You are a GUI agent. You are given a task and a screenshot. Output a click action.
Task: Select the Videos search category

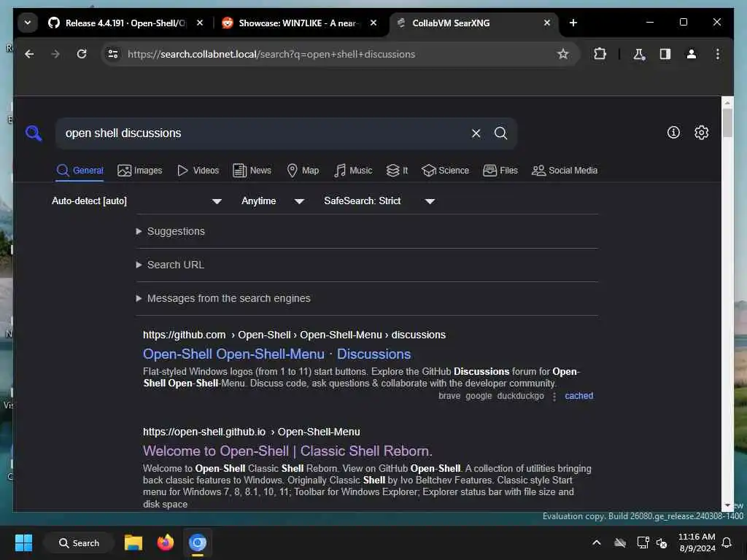pyautogui.click(x=198, y=171)
